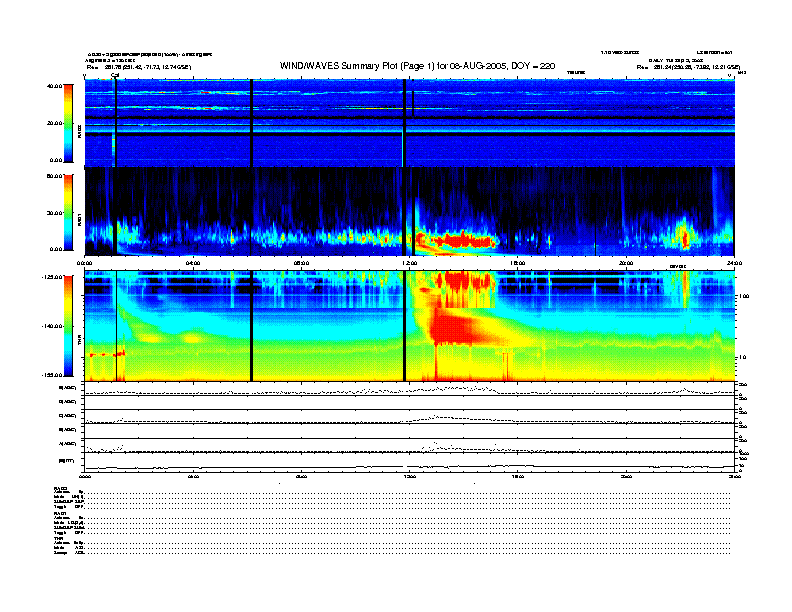The image size is (792, 612).
Task: Select the 20.00 label on RAD2 scale
Action: [x=55, y=123]
